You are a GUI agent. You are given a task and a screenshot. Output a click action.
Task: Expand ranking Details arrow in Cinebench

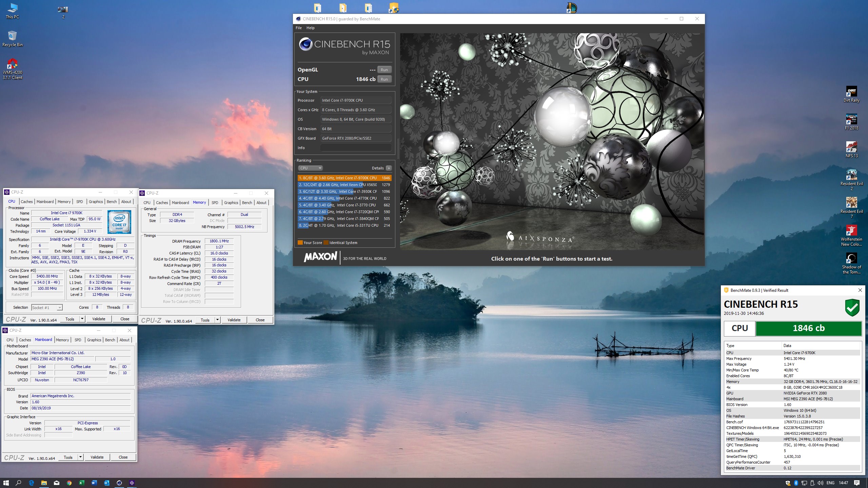(389, 168)
